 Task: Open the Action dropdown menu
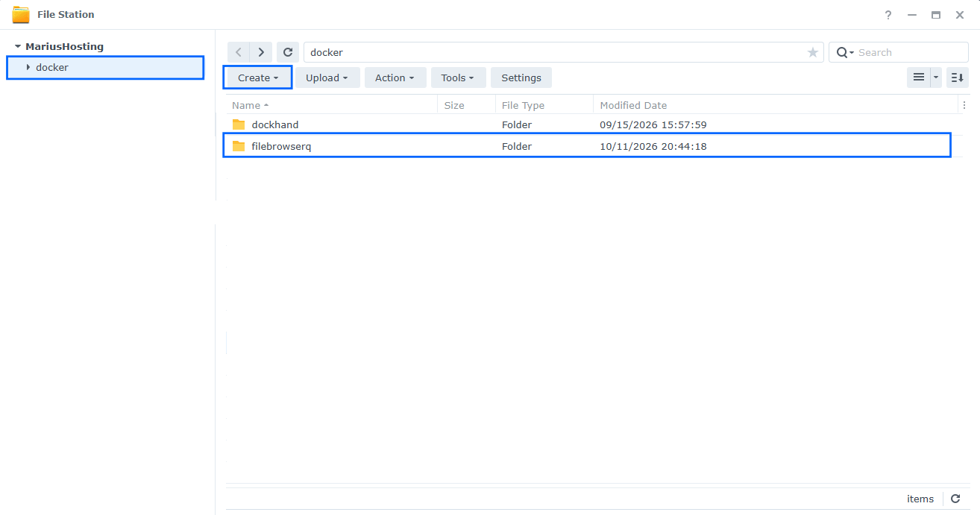point(395,78)
